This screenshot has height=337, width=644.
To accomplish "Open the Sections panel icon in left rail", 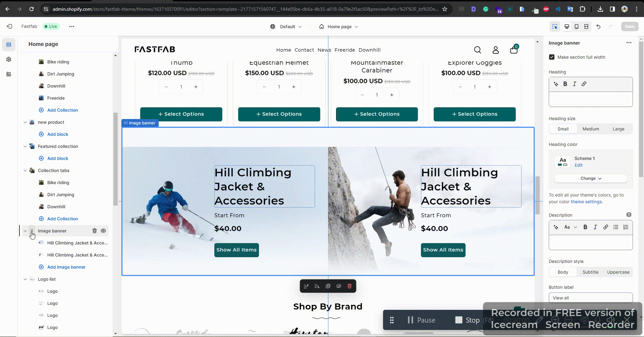I will click(9, 45).
